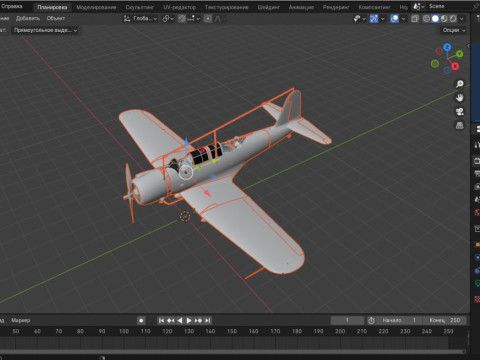Toggle X-ray mode
The height and width of the screenshot is (360, 480).
tap(415, 19)
